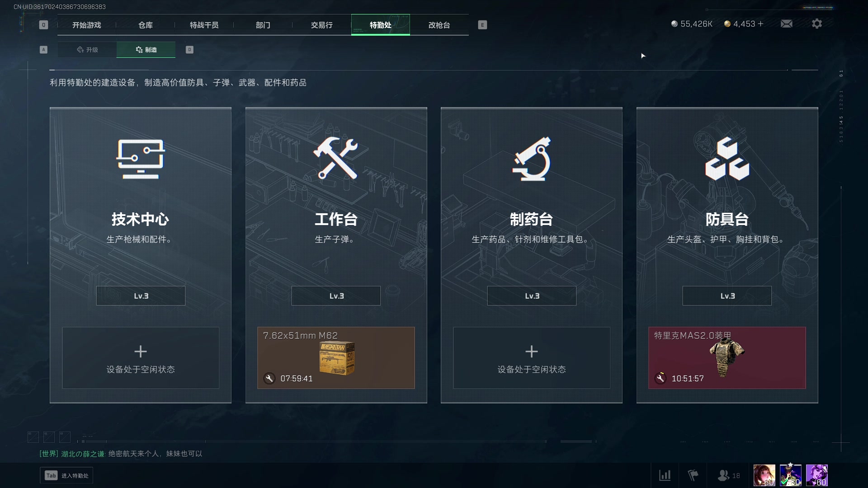Image resolution: width=868 pixels, height=488 pixels.
Task: Open the 交易行 tab
Action: tap(322, 25)
